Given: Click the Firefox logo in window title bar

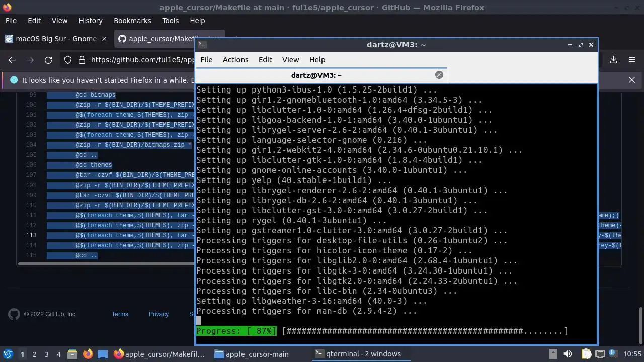Looking at the screenshot, I should pyautogui.click(x=7, y=7).
